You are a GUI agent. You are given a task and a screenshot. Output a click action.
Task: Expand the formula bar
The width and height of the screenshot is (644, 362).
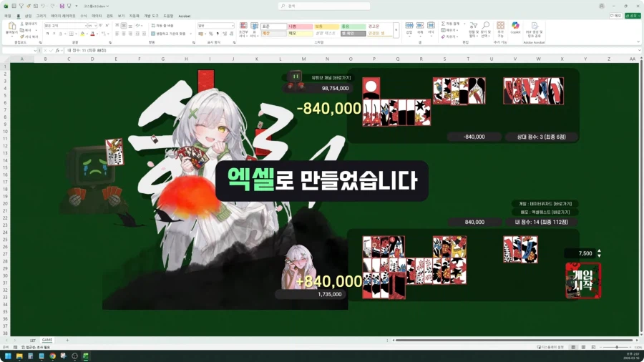coord(640,51)
